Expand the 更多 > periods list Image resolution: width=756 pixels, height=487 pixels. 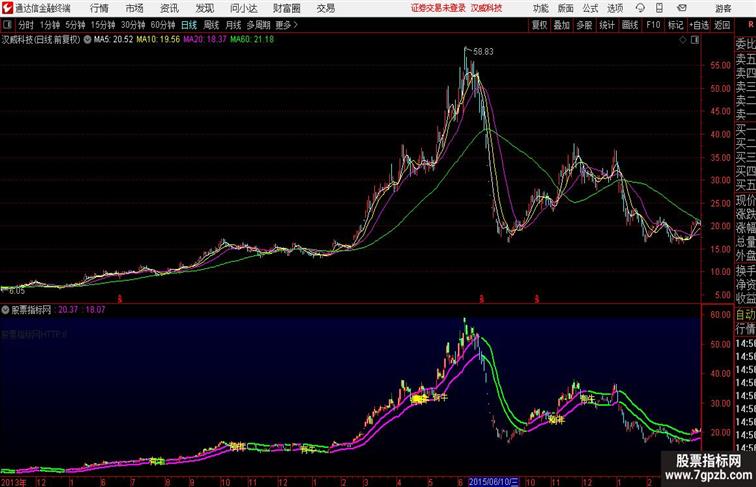pyautogui.click(x=287, y=25)
